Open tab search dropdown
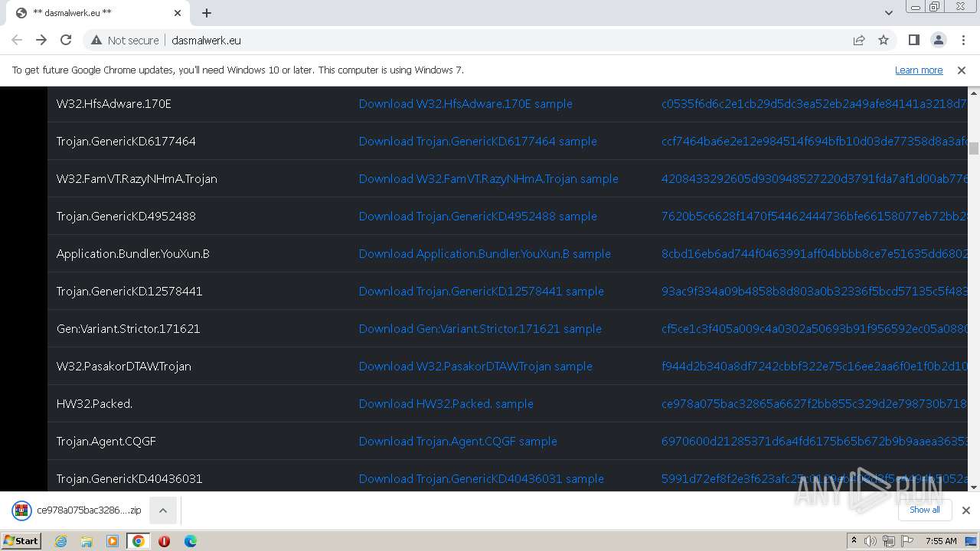Viewport: 980px width, 551px height. [x=888, y=13]
